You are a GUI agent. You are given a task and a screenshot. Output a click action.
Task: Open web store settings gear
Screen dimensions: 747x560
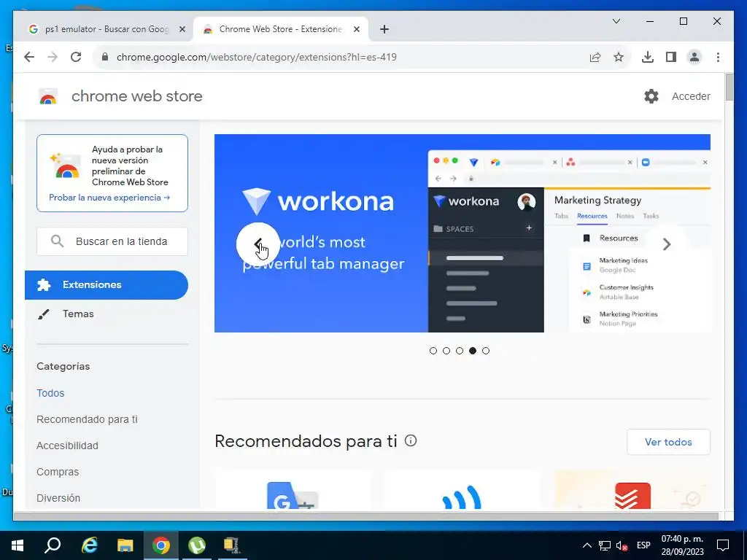coord(651,96)
